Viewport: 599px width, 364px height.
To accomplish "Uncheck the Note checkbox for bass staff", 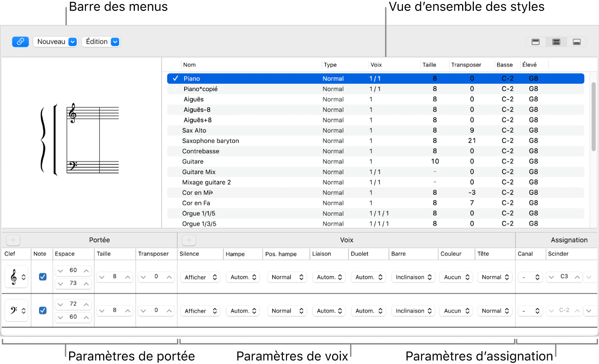I will tap(42, 310).
